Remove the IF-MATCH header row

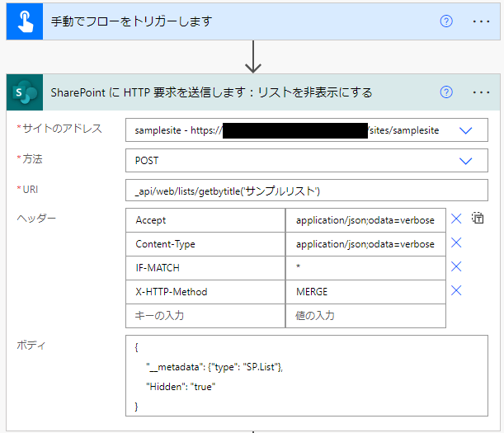coord(456,266)
